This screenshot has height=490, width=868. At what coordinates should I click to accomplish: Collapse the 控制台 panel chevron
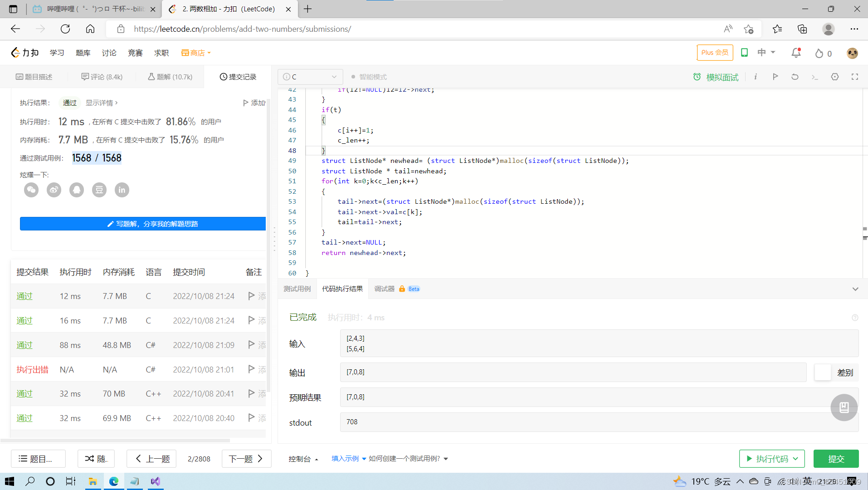[317, 459]
